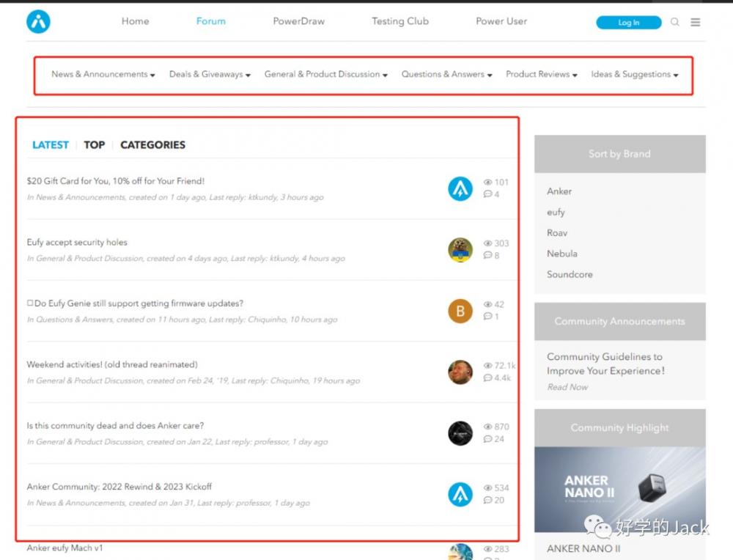
Task: Click the Anker logo icon
Action: [x=38, y=21]
